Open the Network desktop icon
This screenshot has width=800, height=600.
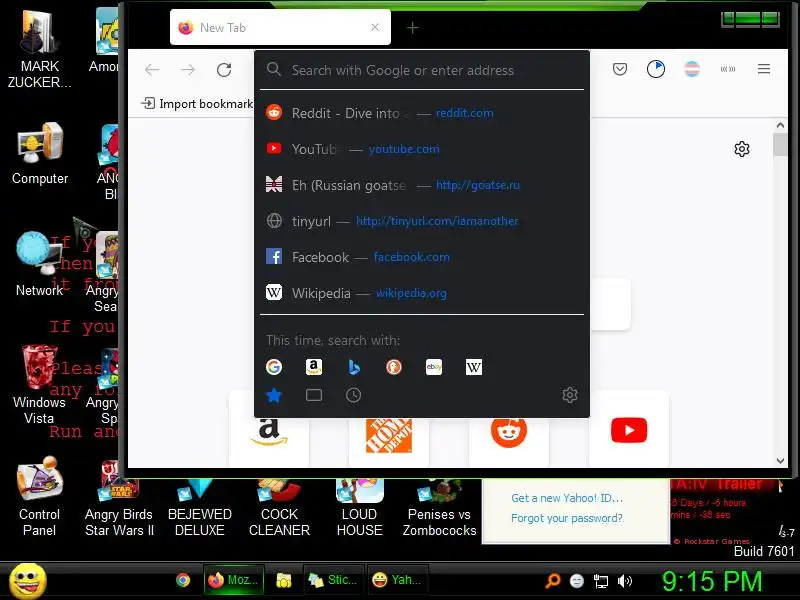point(39,264)
